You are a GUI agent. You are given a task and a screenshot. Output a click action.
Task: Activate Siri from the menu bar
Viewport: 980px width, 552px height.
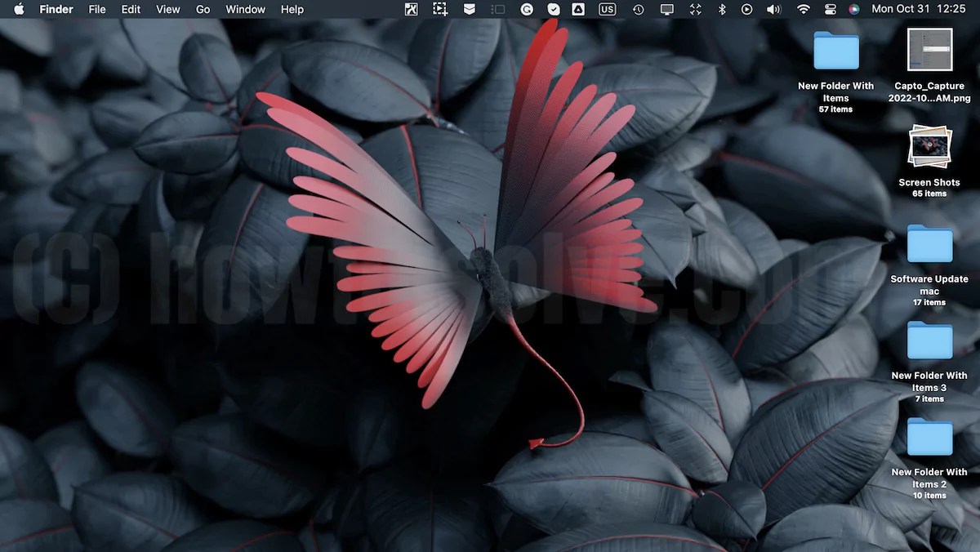(855, 9)
